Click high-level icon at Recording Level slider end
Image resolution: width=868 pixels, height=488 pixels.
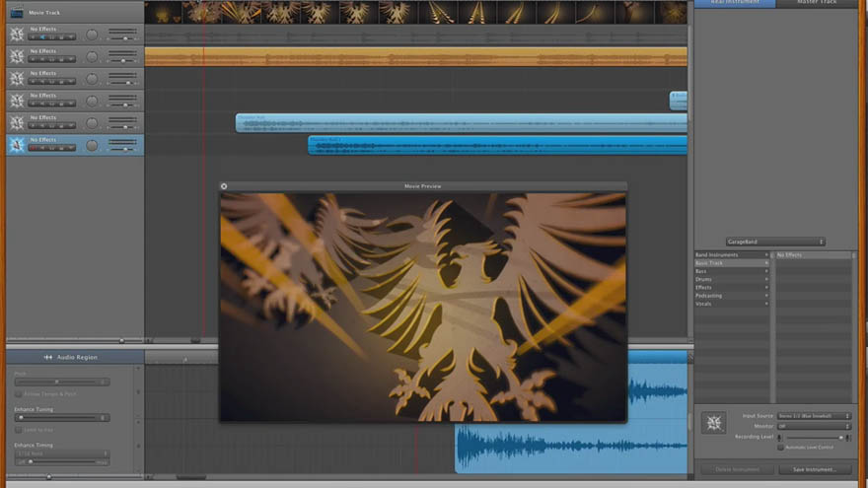pyautogui.click(x=848, y=438)
